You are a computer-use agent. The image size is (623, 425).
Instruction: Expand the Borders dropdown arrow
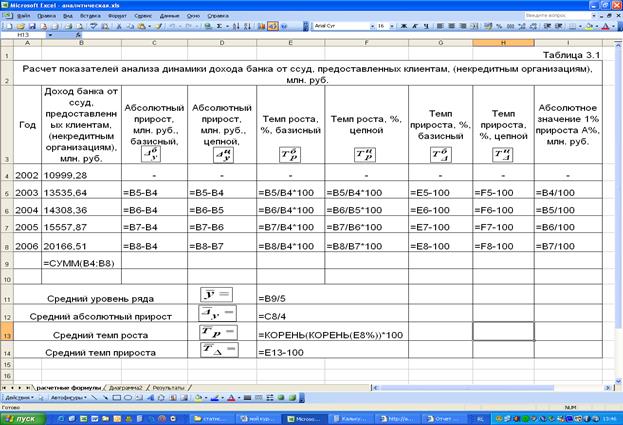point(580,26)
